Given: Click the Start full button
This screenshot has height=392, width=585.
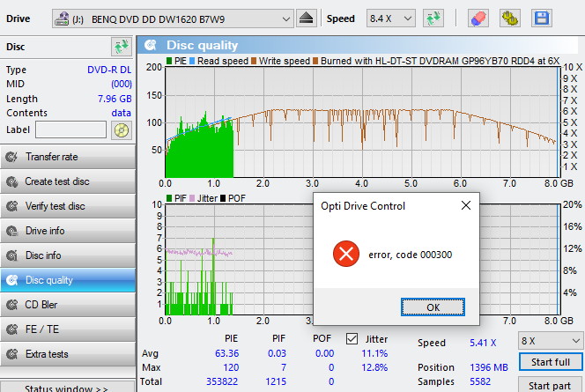Looking at the screenshot, I should point(551,363).
